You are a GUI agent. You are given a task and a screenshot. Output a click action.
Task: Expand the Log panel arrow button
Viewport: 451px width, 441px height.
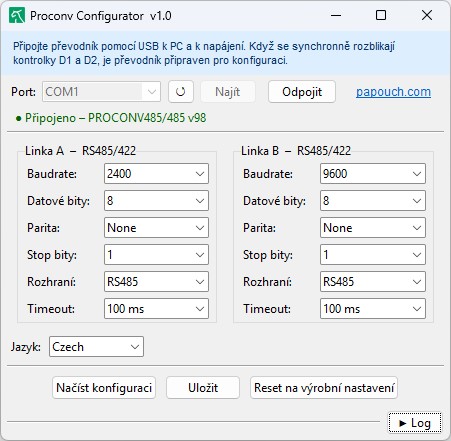(x=415, y=423)
